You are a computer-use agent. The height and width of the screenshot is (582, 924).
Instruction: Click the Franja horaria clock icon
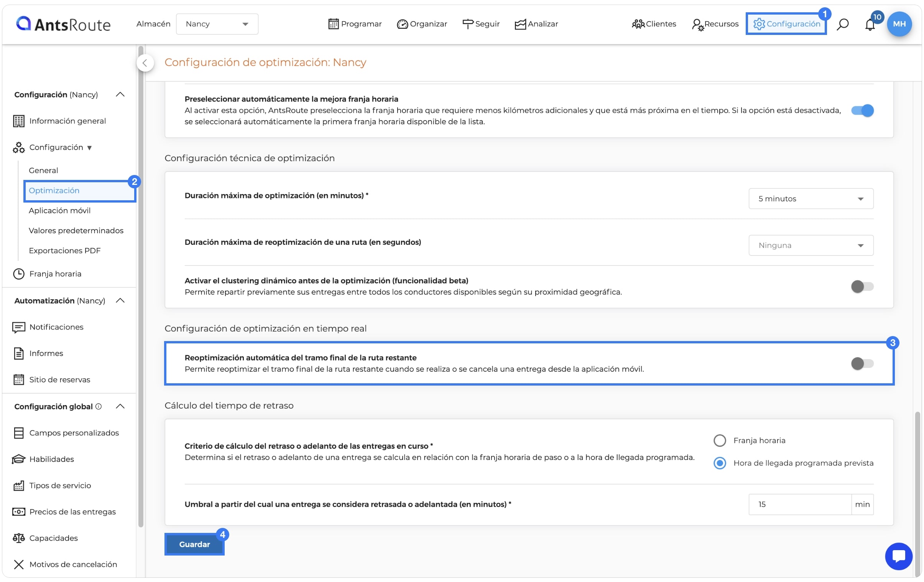coord(18,274)
